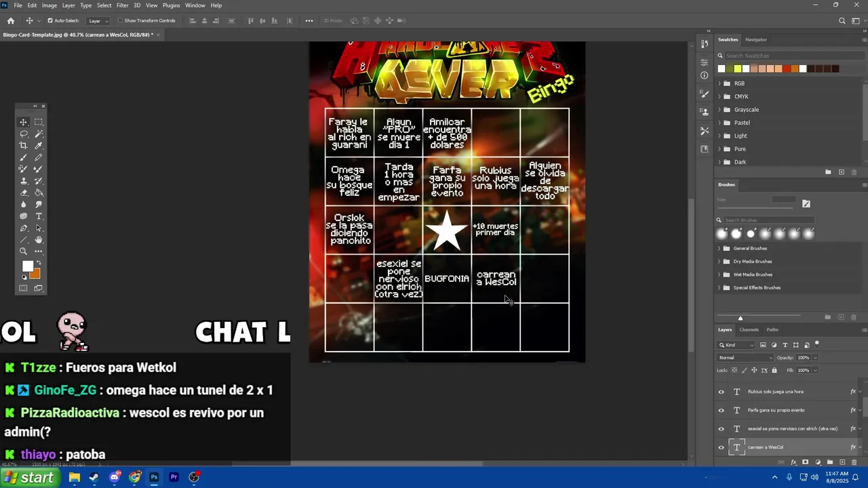Click the Home icon in options bar
The width and height of the screenshot is (868, 488).
(10, 21)
